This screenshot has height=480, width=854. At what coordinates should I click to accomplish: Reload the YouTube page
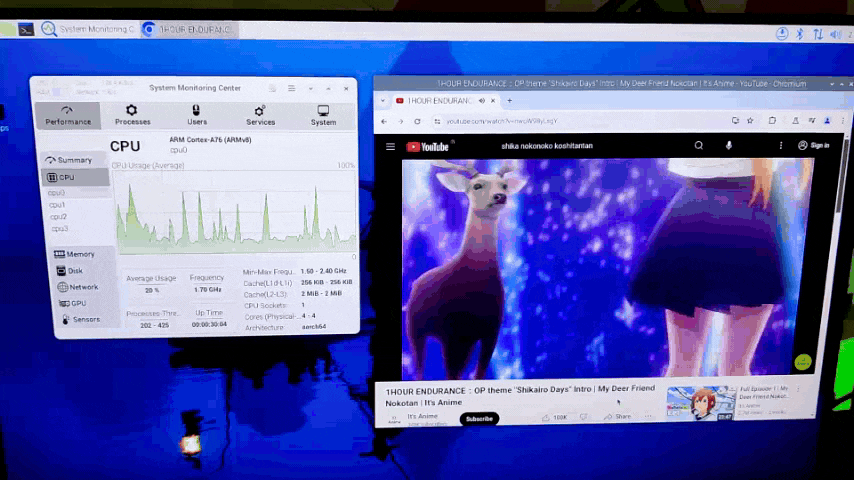tap(417, 121)
